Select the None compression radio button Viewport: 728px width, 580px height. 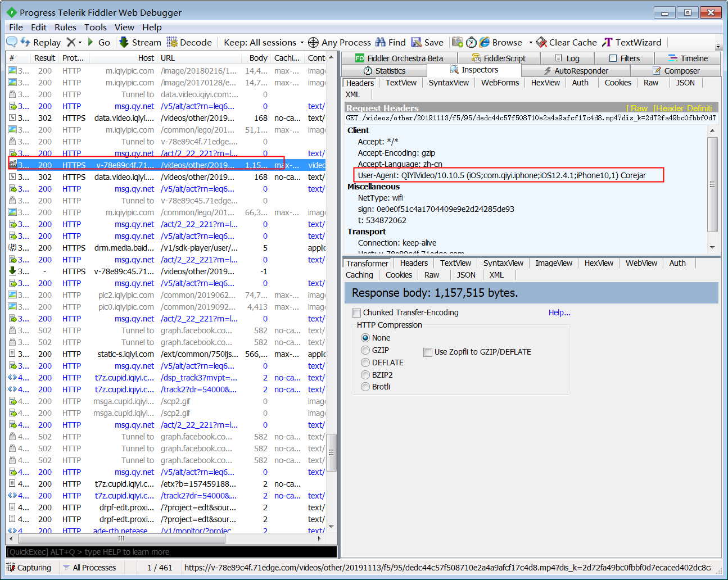pos(365,338)
